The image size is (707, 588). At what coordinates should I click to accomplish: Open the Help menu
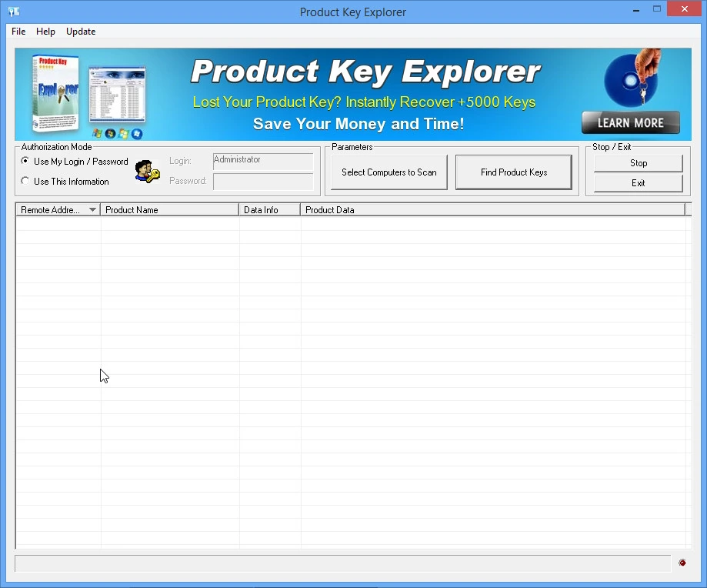point(45,32)
